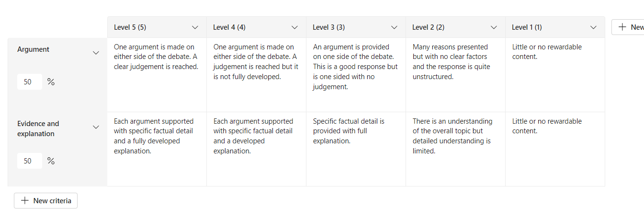Edit the Argument Level 3 description cell
644x221 pixels.
pos(355,67)
